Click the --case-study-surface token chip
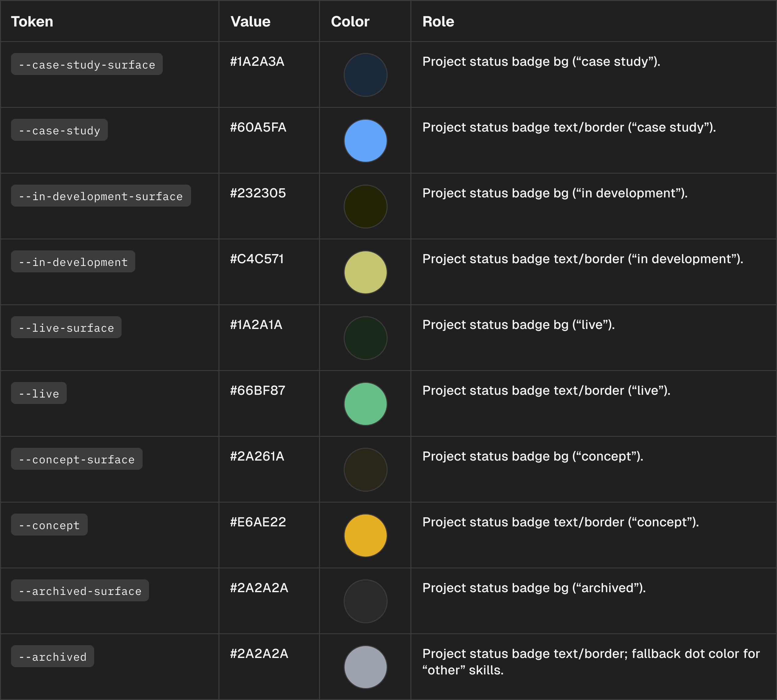This screenshot has width=777, height=700. [87, 64]
